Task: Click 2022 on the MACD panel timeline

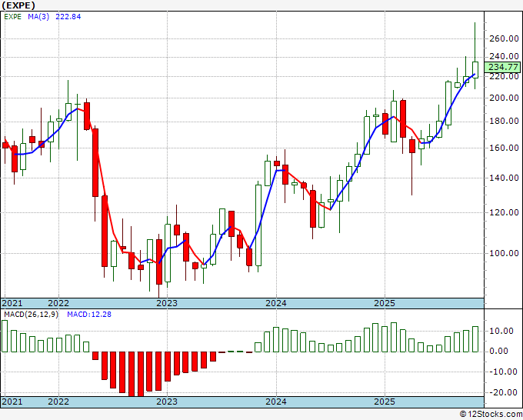Action: (58, 402)
